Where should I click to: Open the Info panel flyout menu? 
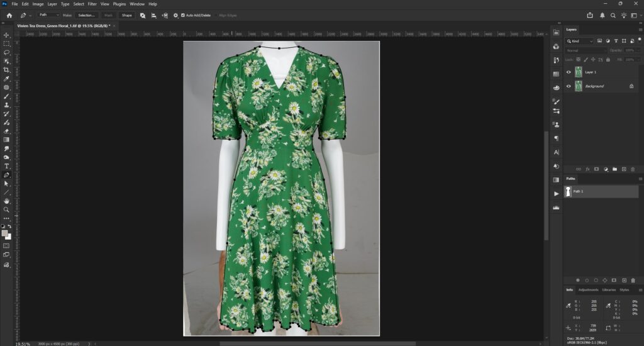(x=640, y=290)
